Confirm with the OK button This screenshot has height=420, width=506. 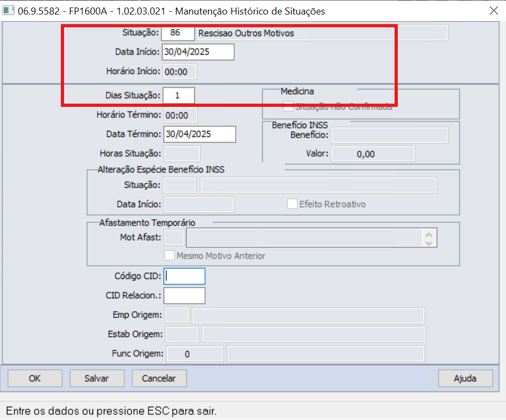[35, 379]
